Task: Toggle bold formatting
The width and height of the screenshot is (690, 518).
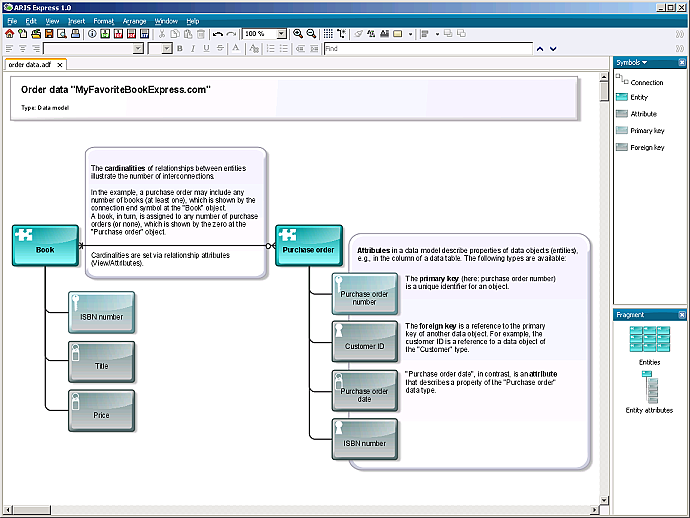Action: 180,49
